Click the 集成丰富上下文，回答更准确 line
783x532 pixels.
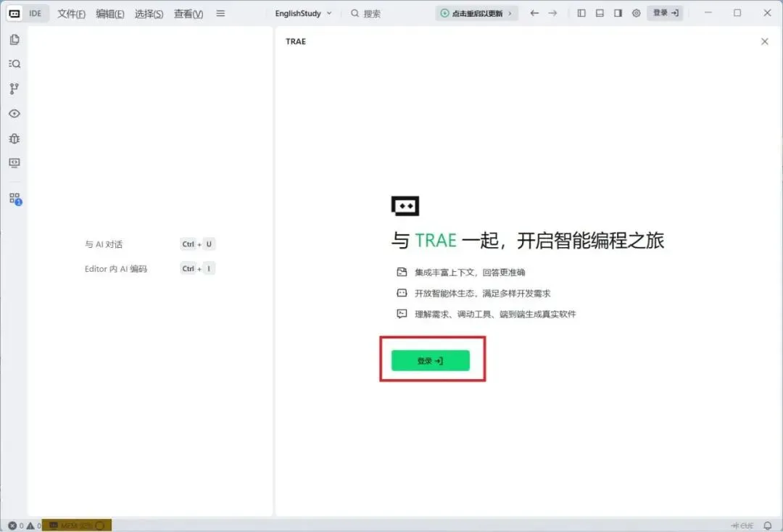pos(461,272)
